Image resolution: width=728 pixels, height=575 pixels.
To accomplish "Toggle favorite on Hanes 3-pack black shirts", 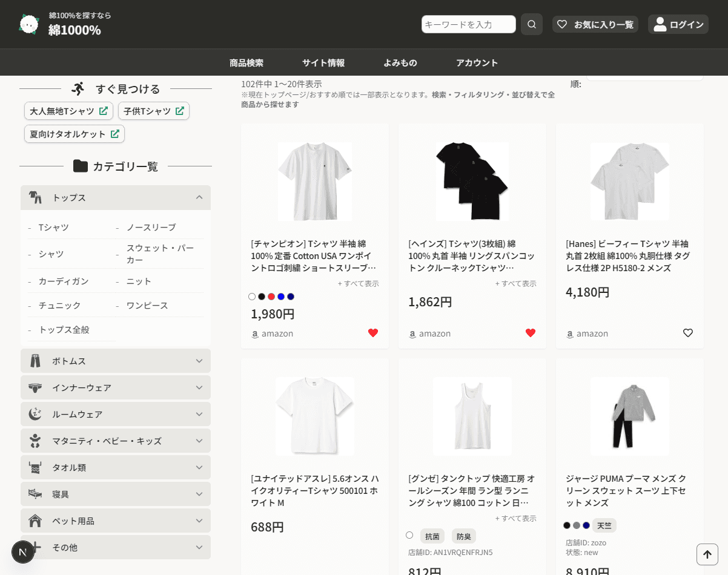I will pos(531,333).
